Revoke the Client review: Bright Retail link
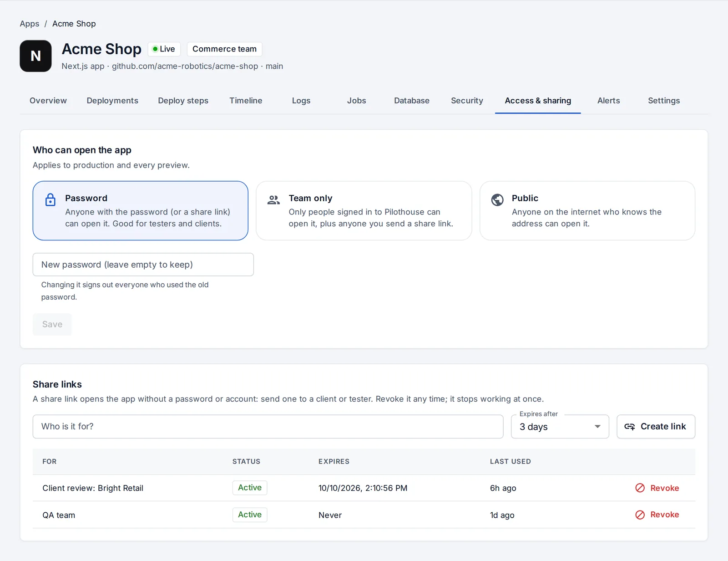728x561 pixels. coord(657,488)
